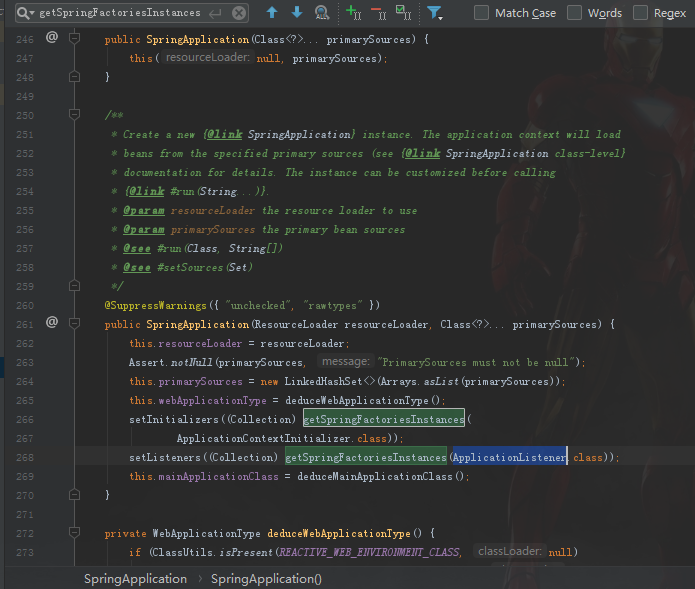The image size is (695, 589).
Task: Click the highlighted getSpringFactoriesInstances on line 266
Action: pos(383,419)
